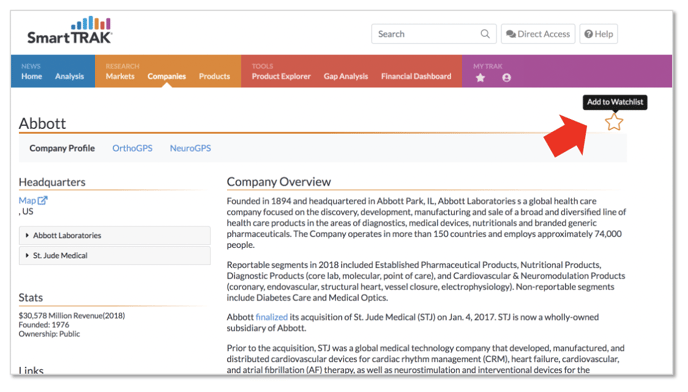Click the Headquarters heading

(x=52, y=182)
